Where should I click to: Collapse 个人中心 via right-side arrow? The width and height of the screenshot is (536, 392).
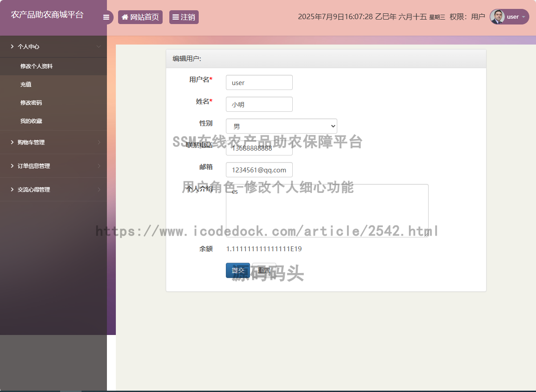point(98,46)
